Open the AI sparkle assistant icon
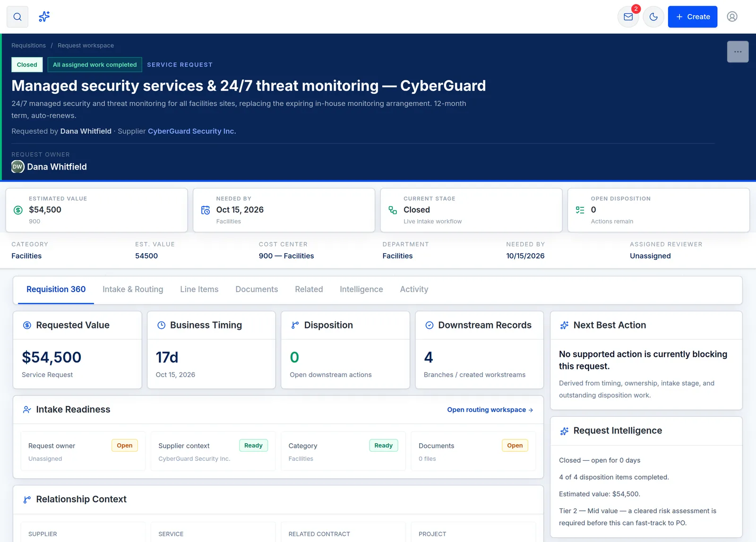This screenshot has height=542, width=756. click(x=44, y=17)
